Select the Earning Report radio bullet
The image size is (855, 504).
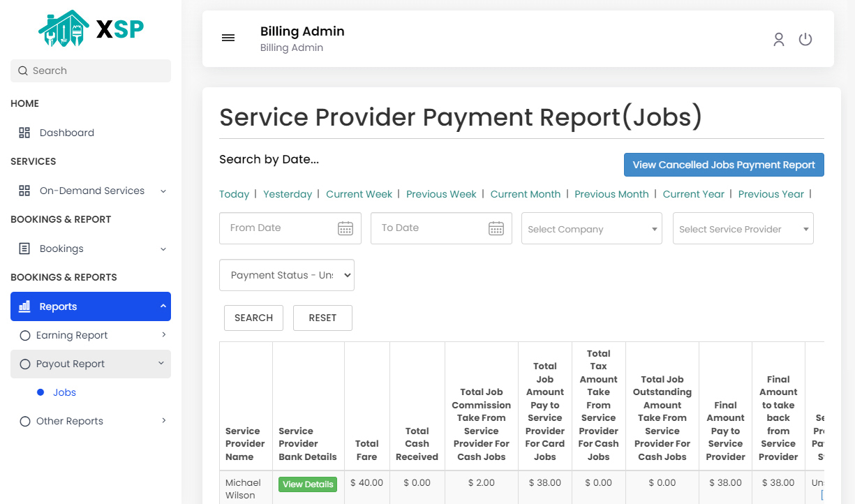24,334
